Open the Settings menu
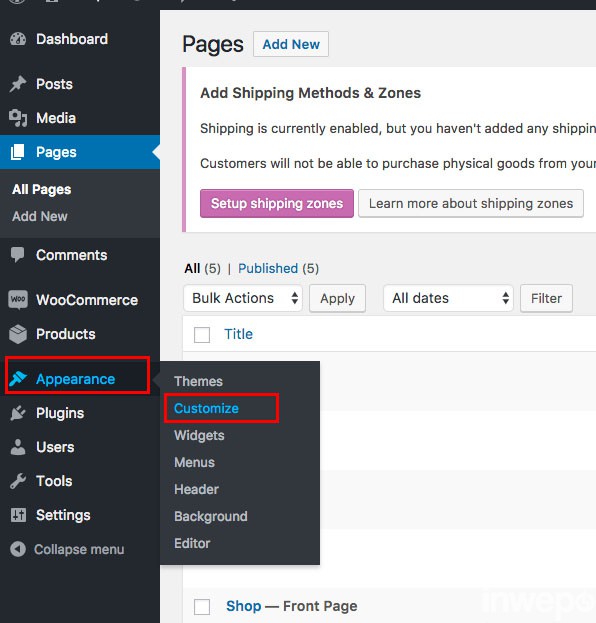Image resolution: width=596 pixels, height=623 pixels. click(63, 515)
